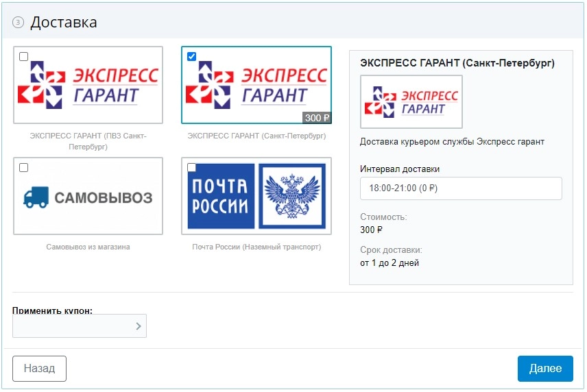Uncheck the selected ЭКСПРЕСС ГАРАНТ courier checkbox

tap(191, 56)
